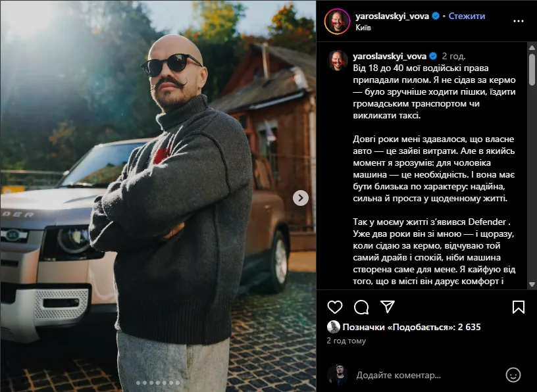Click the Додайте коментар input field

(x=427, y=375)
